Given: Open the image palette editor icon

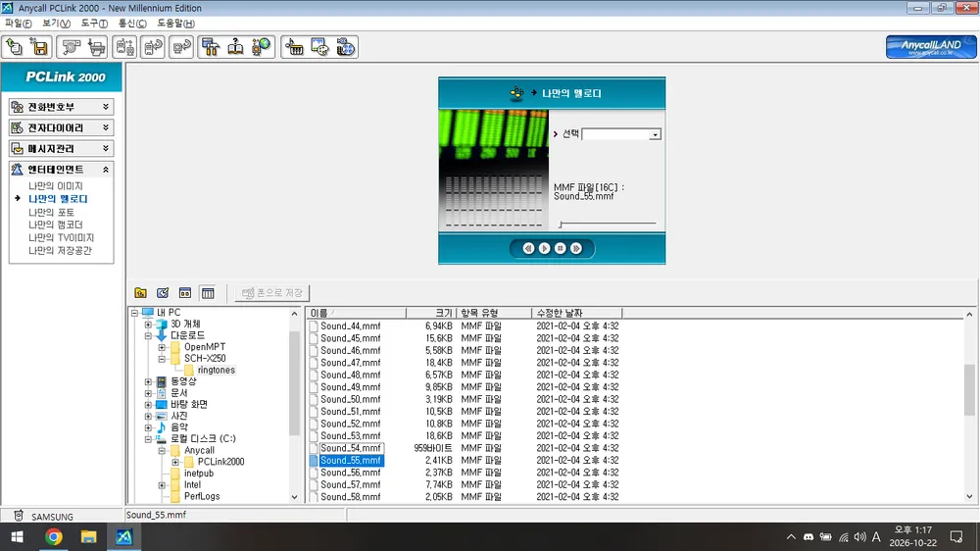Looking at the screenshot, I should (x=319, y=47).
